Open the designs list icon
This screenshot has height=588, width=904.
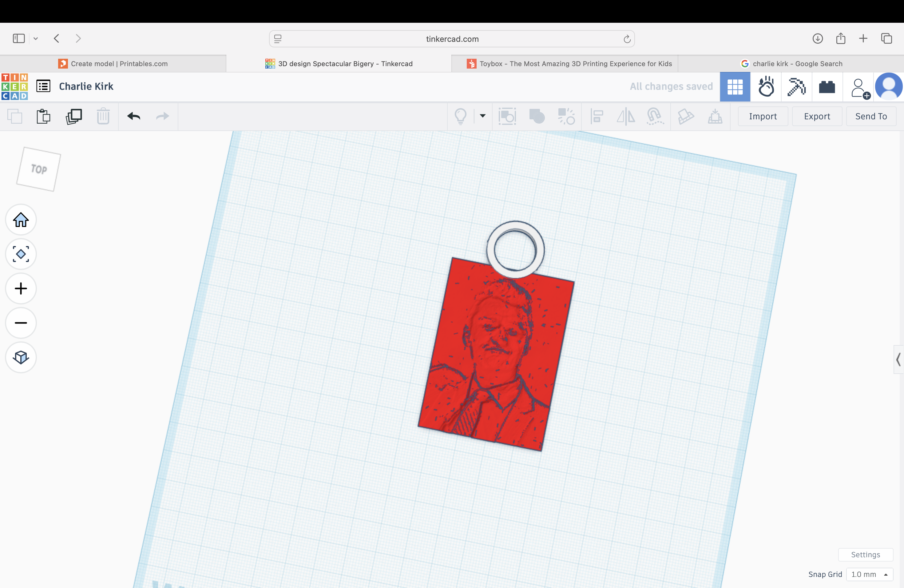click(x=43, y=86)
